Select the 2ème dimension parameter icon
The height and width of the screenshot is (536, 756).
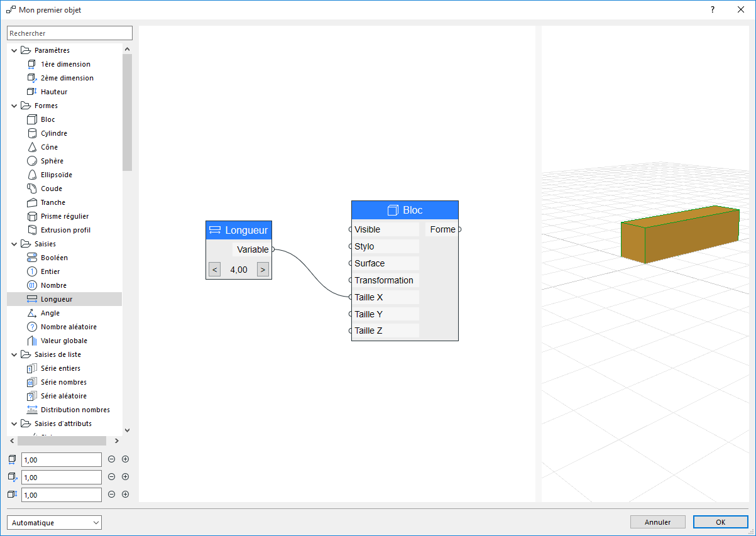pos(32,78)
